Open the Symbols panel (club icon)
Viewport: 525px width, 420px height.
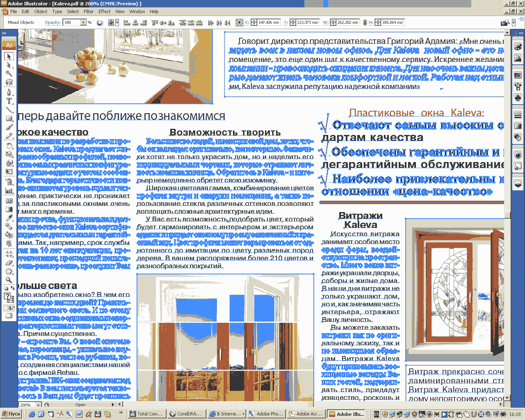518,98
